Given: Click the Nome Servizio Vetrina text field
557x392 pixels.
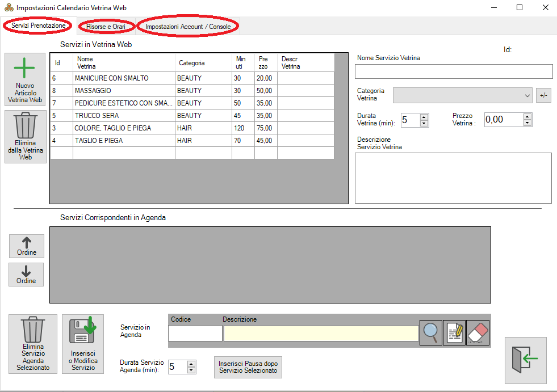Looking at the screenshot, I should (x=453, y=71).
